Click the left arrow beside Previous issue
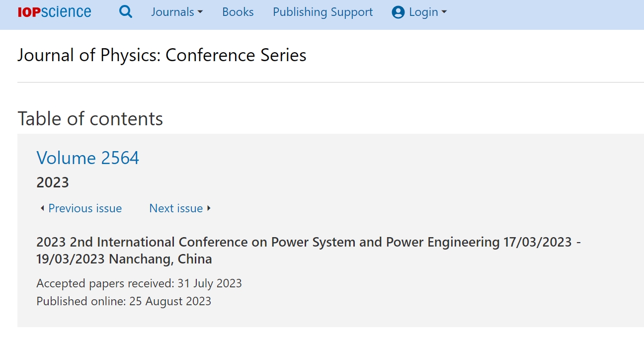This screenshot has height=345, width=644. (x=42, y=208)
